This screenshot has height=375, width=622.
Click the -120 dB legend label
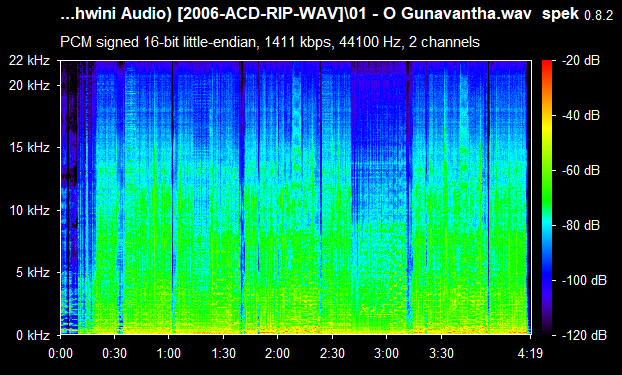click(x=584, y=335)
